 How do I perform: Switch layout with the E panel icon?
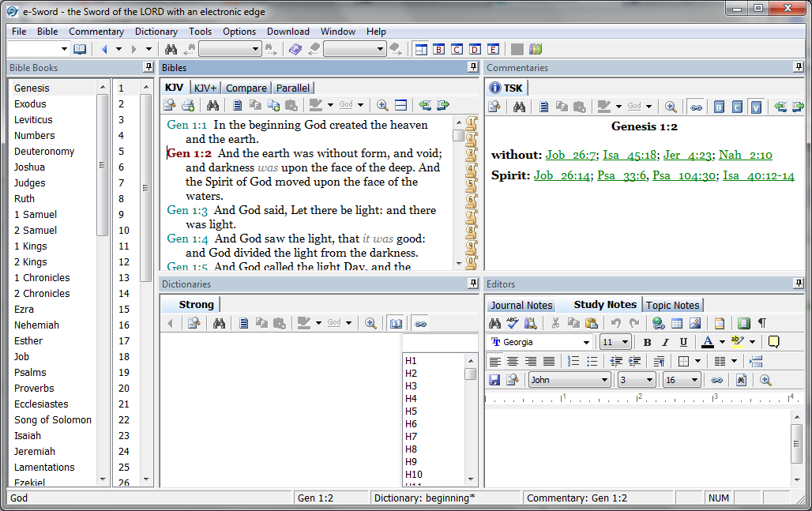[493, 49]
